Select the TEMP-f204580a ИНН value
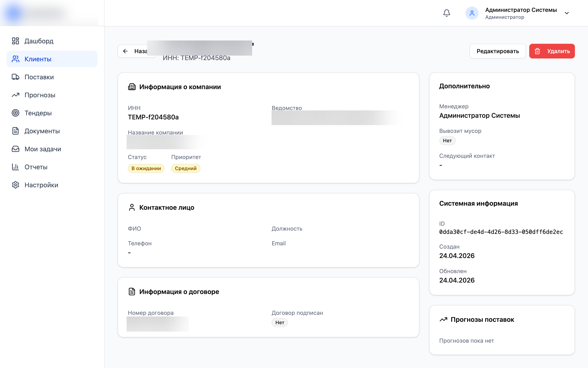 (153, 117)
